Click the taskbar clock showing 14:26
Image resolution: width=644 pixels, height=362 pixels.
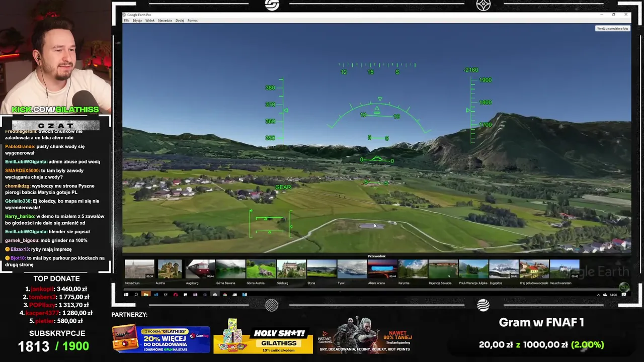click(x=613, y=295)
